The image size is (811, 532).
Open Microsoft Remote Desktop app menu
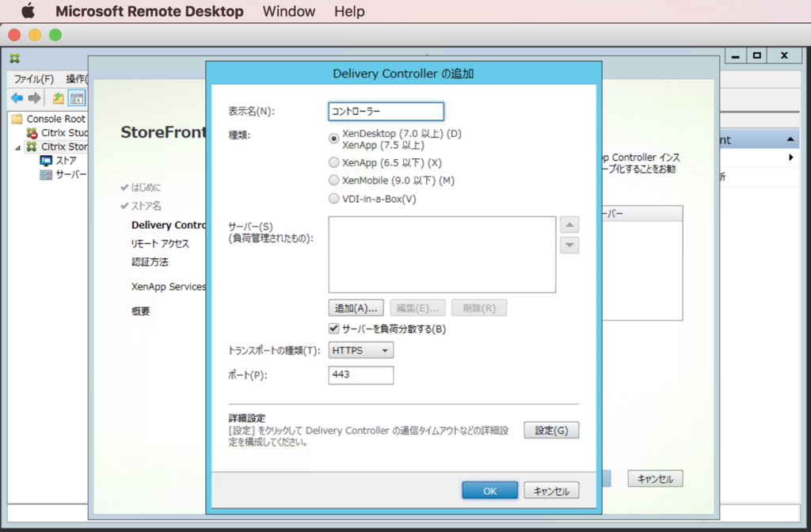coord(150,11)
